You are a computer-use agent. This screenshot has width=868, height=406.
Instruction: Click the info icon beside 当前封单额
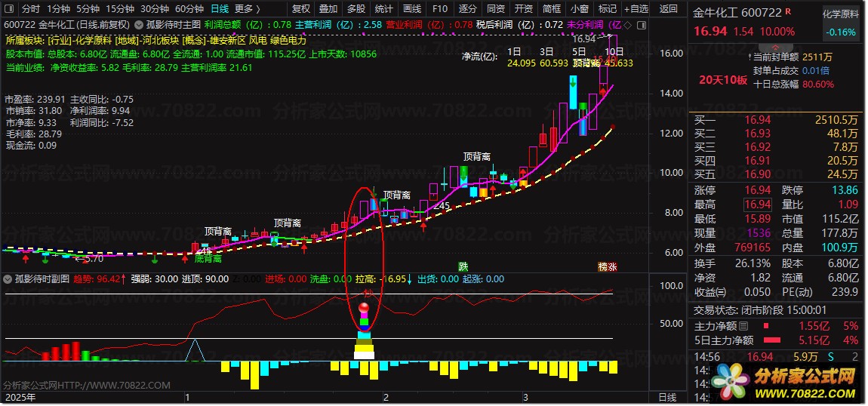[749, 57]
